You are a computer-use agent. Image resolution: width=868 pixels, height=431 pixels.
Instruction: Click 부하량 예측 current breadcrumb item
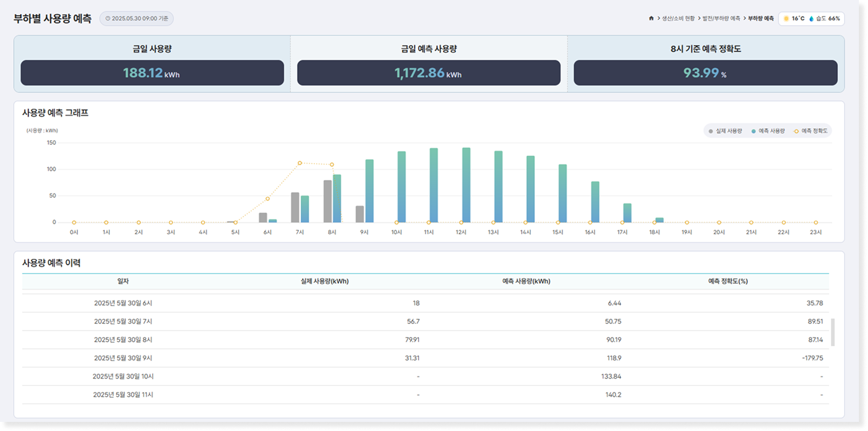click(760, 19)
